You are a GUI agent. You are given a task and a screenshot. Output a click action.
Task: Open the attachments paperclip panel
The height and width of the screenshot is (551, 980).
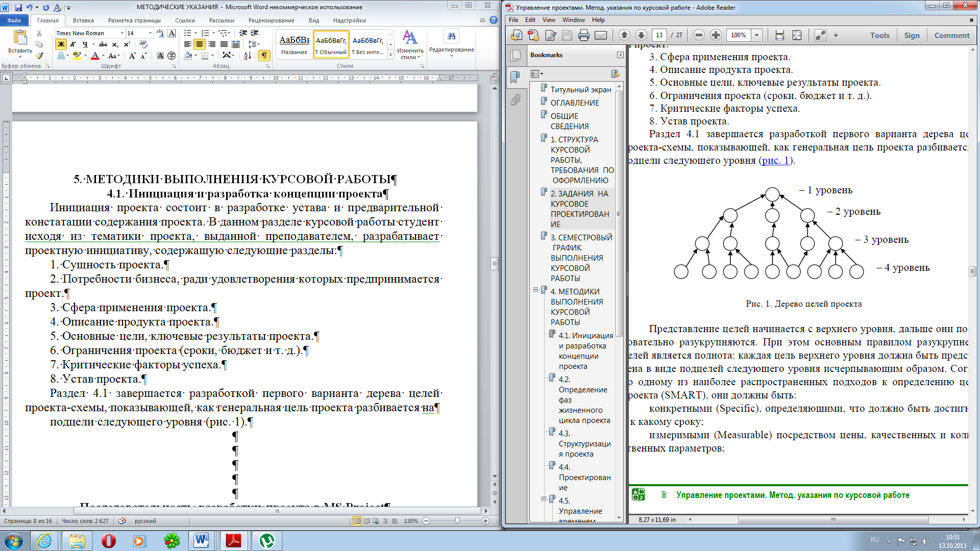coord(516,99)
